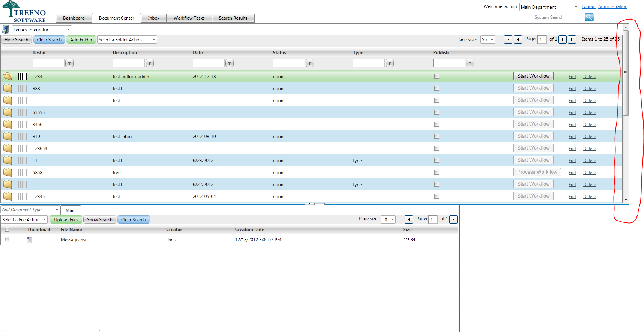Open the folder icon for row 888

(x=8, y=89)
